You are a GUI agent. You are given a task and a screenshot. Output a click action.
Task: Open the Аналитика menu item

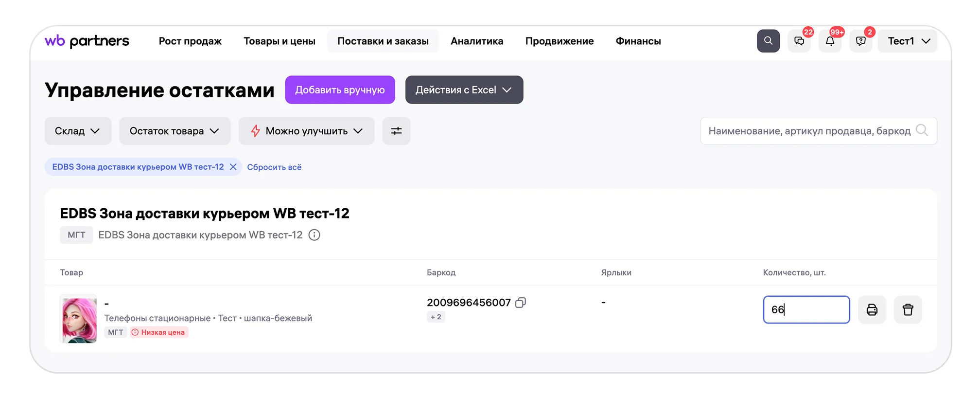(x=477, y=41)
